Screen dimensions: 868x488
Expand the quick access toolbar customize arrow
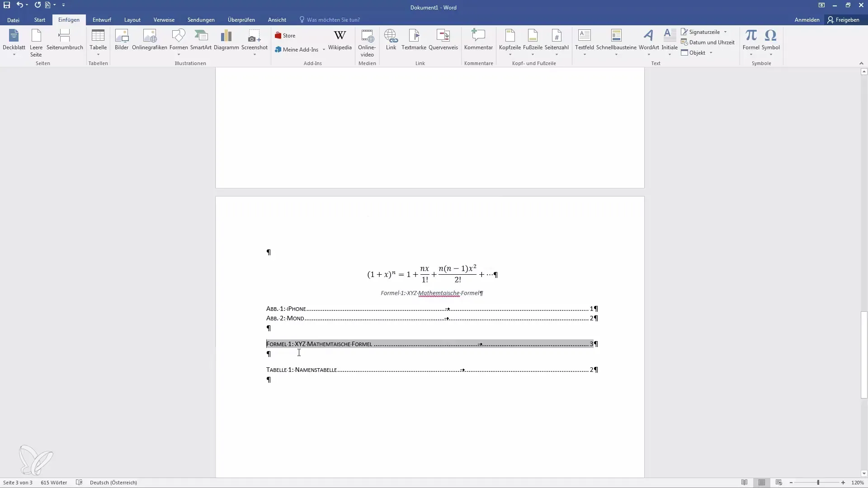click(x=63, y=5)
